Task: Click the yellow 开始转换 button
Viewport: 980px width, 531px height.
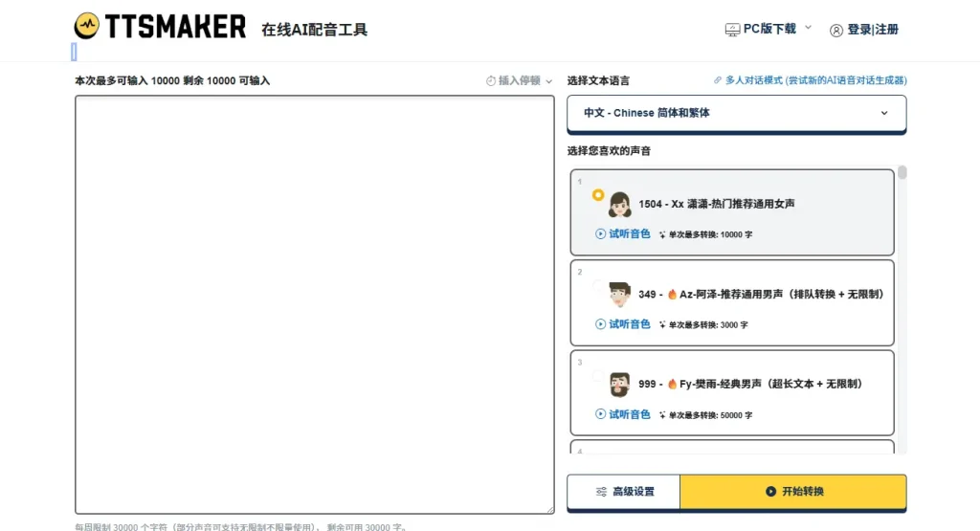Action: (x=793, y=492)
